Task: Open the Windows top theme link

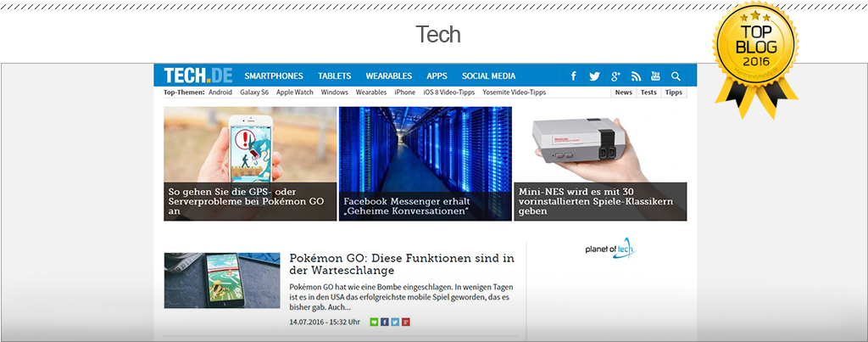Action: (334, 92)
